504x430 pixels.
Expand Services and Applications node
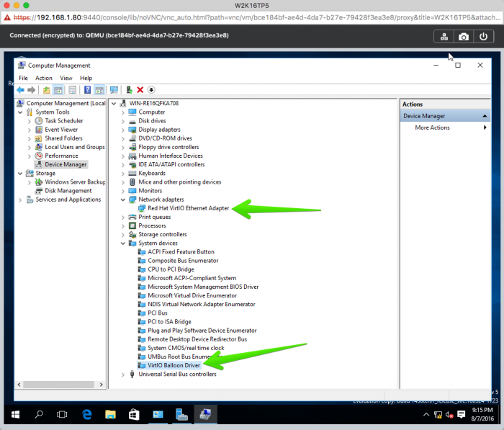(20, 200)
